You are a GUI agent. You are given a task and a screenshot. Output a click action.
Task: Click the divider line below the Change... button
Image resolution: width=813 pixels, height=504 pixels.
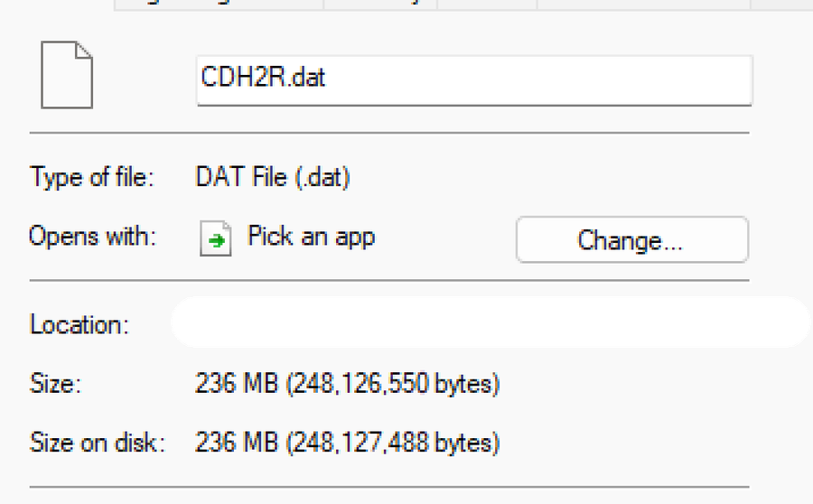point(390,281)
